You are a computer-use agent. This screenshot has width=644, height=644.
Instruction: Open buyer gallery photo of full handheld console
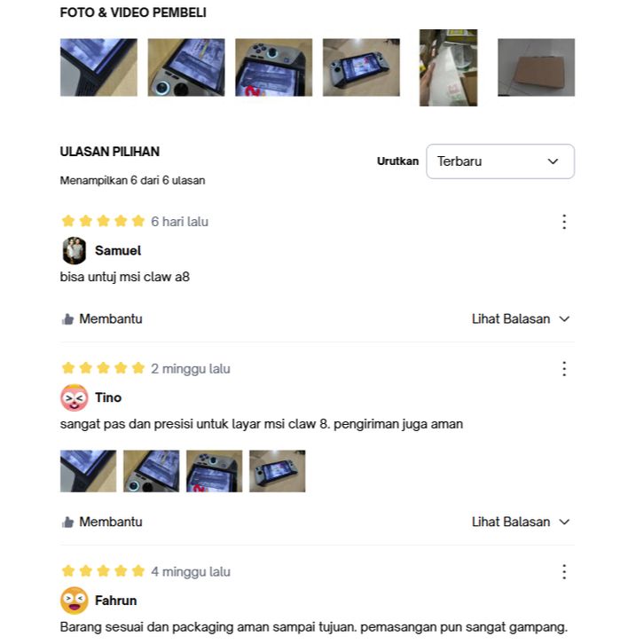coord(361,67)
